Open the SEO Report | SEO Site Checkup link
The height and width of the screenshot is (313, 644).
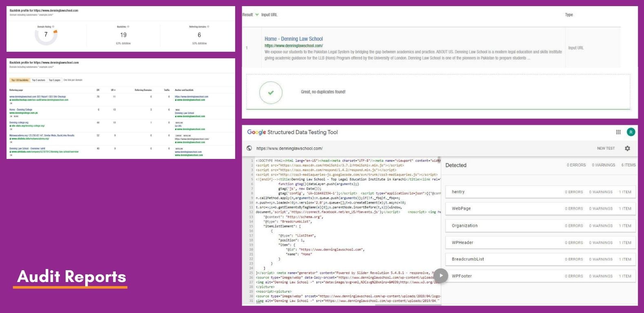pos(37,97)
